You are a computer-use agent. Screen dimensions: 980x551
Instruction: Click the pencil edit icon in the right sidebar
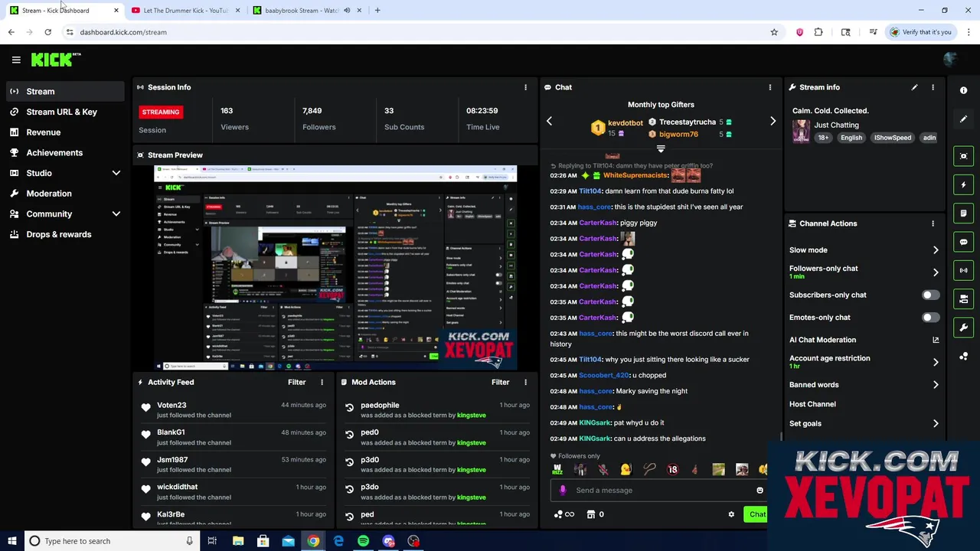pyautogui.click(x=964, y=119)
